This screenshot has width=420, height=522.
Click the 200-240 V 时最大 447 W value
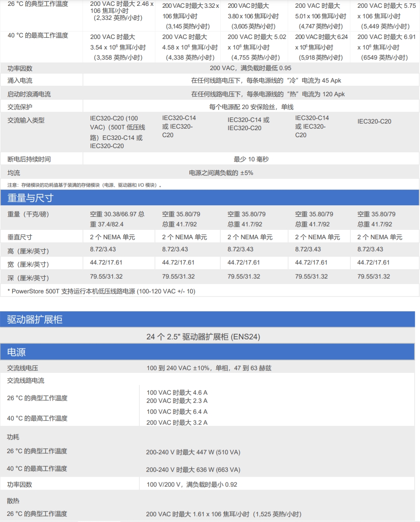tap(193, 452)
